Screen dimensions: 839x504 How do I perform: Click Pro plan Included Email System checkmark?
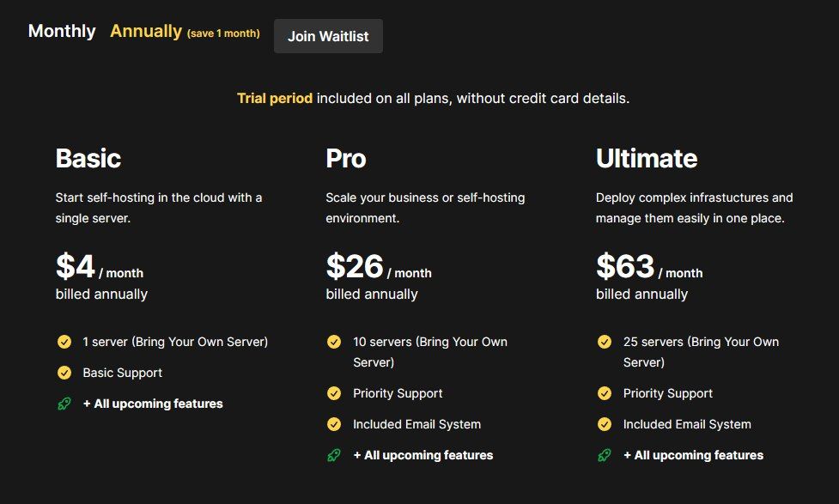[x=334, y=425]
